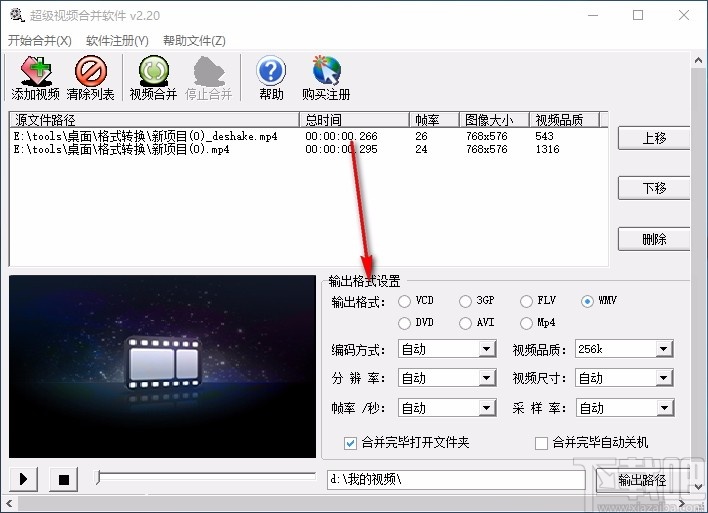
Task: Select VCD output format
Action: click(404, 301)
